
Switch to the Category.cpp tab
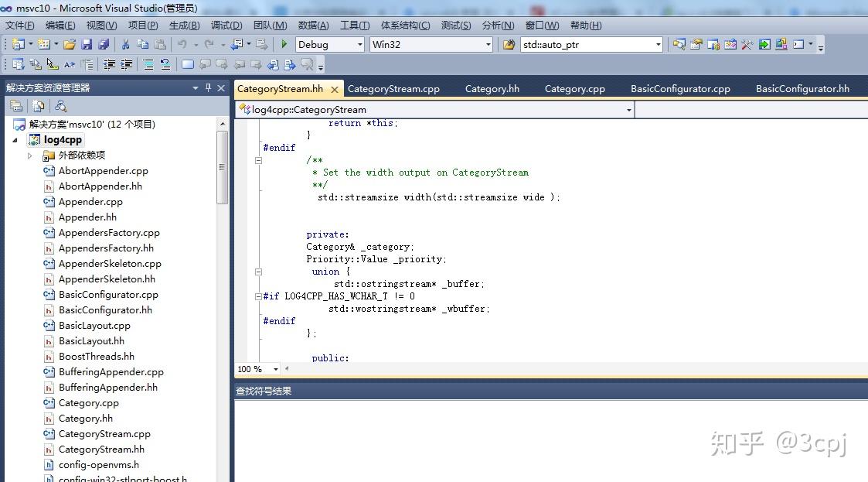[574, 89]
